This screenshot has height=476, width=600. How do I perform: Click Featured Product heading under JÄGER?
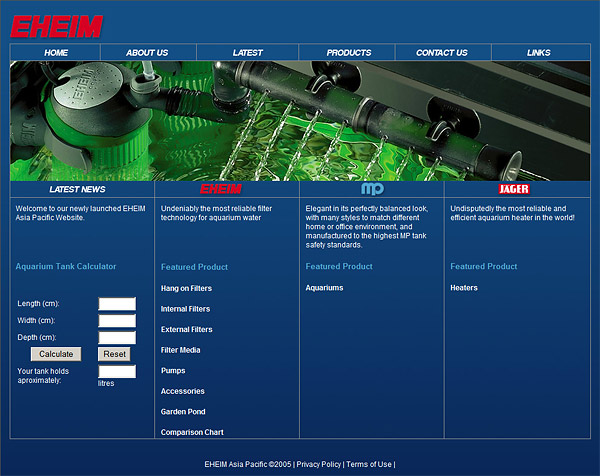[484, 266]
